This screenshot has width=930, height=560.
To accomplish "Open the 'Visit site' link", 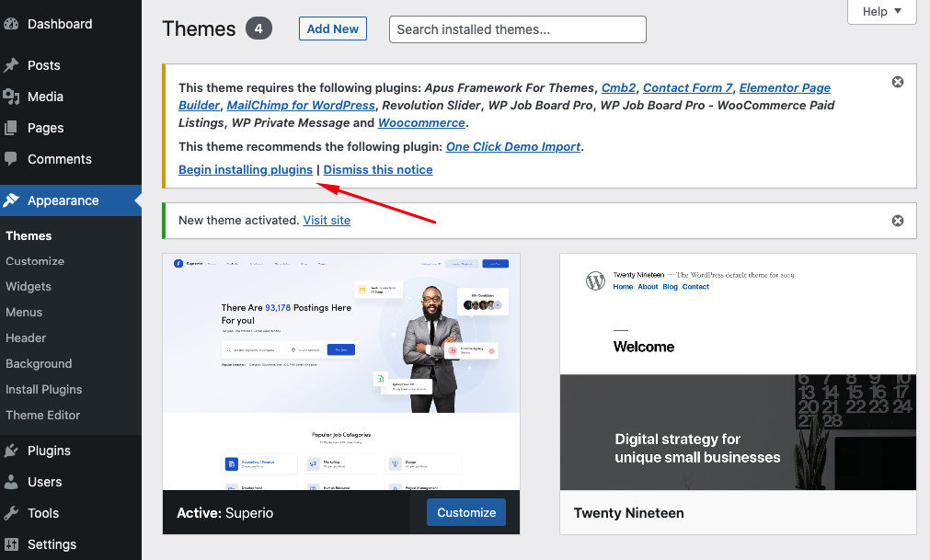I will (327, 221).
